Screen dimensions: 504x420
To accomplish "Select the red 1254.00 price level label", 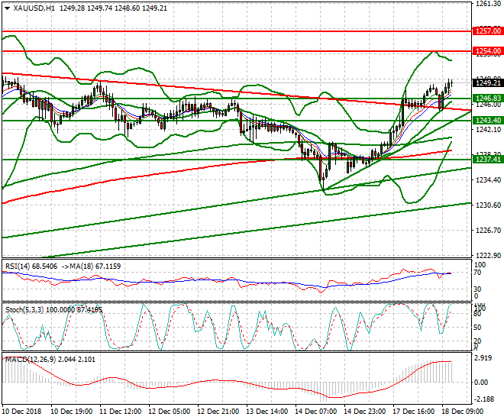I will 488,50.
